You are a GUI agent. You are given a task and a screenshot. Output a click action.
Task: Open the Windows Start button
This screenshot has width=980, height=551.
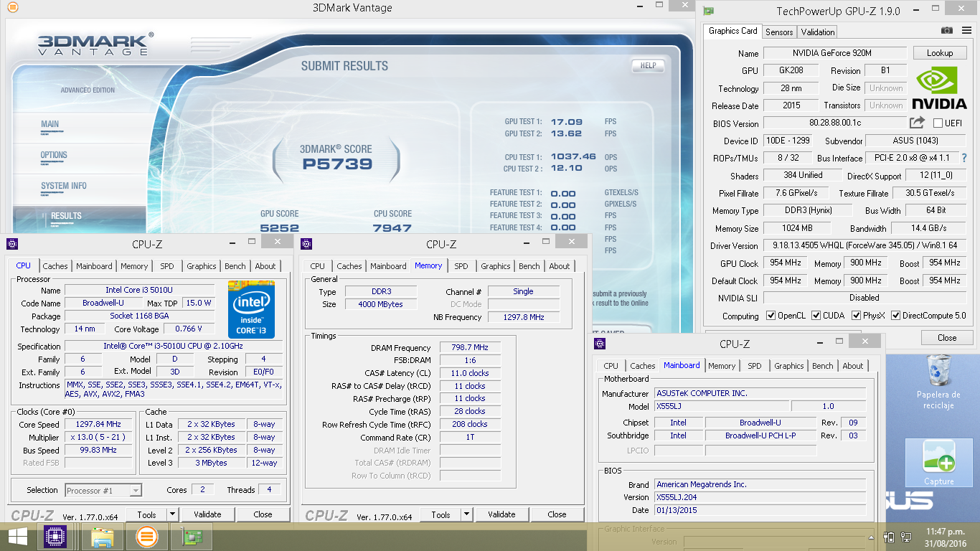[18, 537]
